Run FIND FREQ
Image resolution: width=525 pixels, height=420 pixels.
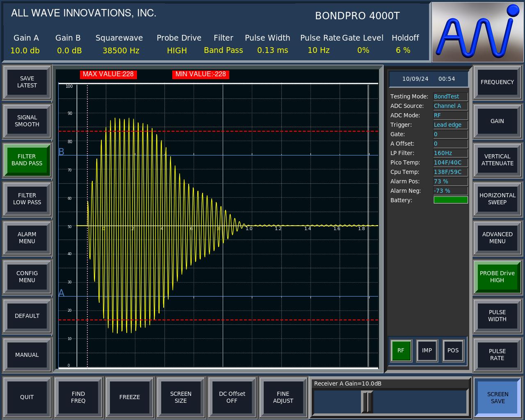click(78, 397)
